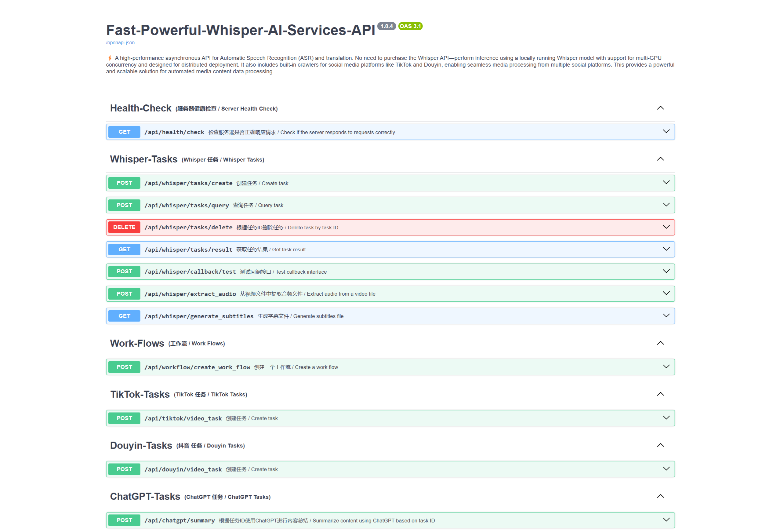Collapse the Douyin-Tasks section chevron
780x532 pixels.
[660, 445]
